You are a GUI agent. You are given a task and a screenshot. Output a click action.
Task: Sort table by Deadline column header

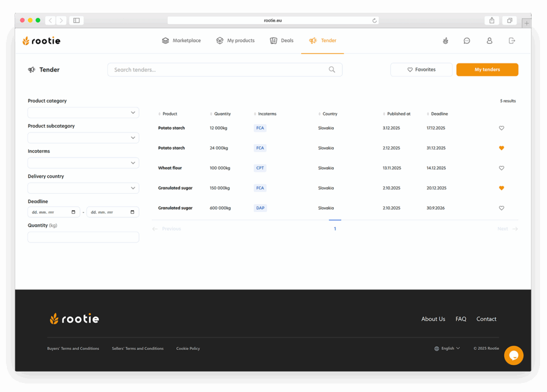439,114
